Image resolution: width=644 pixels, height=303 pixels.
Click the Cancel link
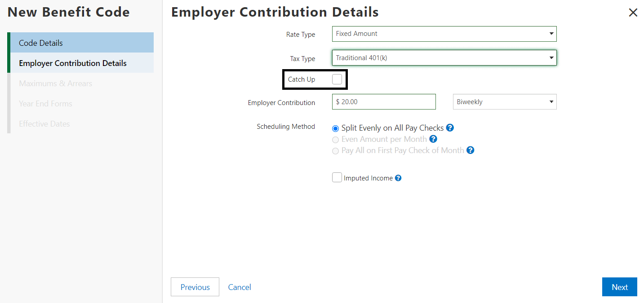tap(240, 287)
